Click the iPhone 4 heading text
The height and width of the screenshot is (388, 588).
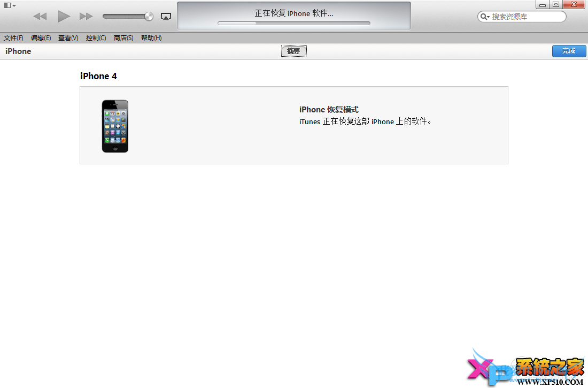pos(98,76)
